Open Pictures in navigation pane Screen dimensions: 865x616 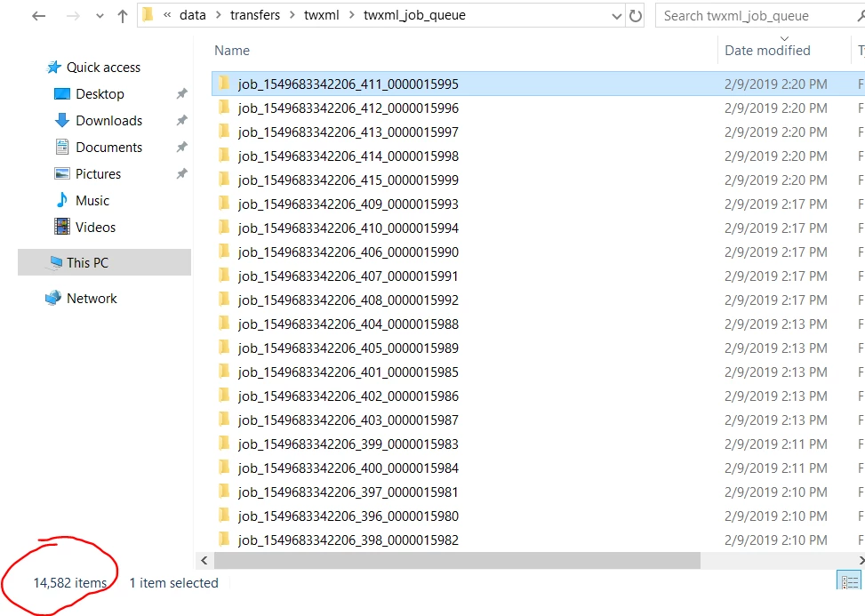click(x=98, y=173)
